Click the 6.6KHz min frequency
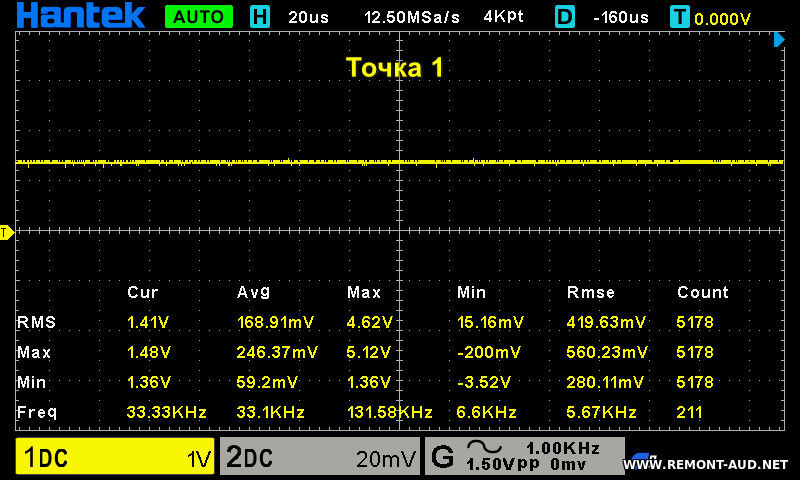The image size is (800, 480). [486, 412]
